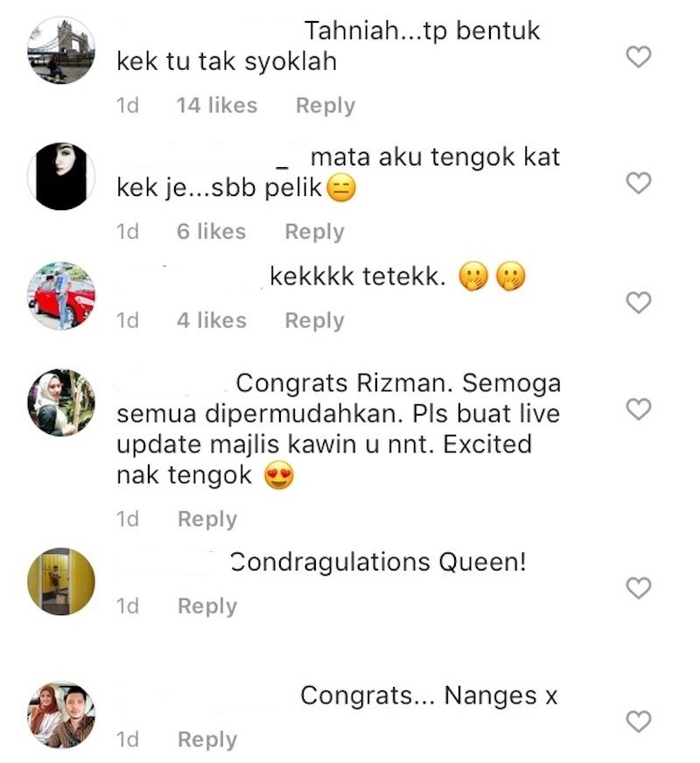Reply to 'Condragulations Queen!' comment

(x=207, y=606)
